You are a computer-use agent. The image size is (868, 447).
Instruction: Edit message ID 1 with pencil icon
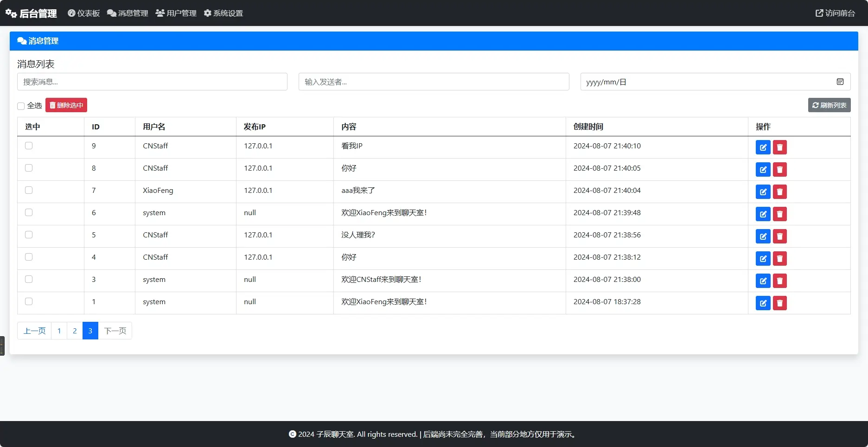(x=763, y=303)
